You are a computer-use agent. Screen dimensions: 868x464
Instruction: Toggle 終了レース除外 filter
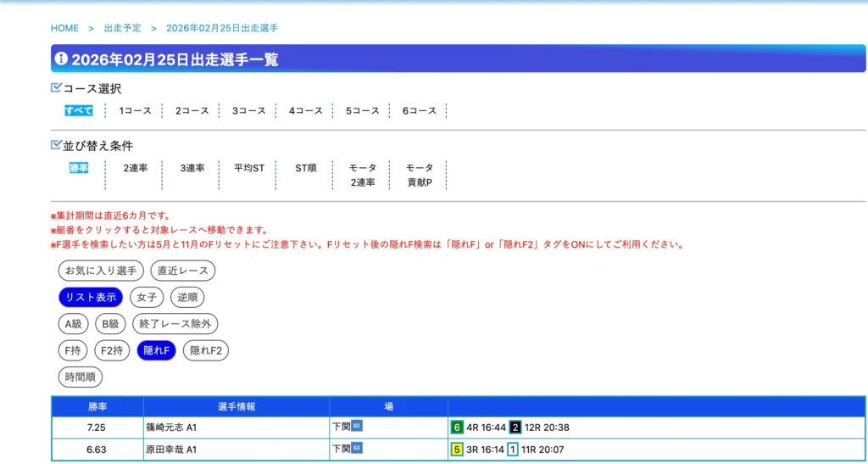pos(175,324)
